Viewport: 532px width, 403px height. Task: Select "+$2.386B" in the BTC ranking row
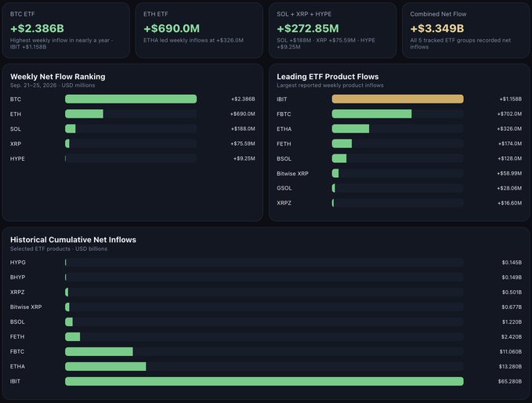[x=243, y=99]
